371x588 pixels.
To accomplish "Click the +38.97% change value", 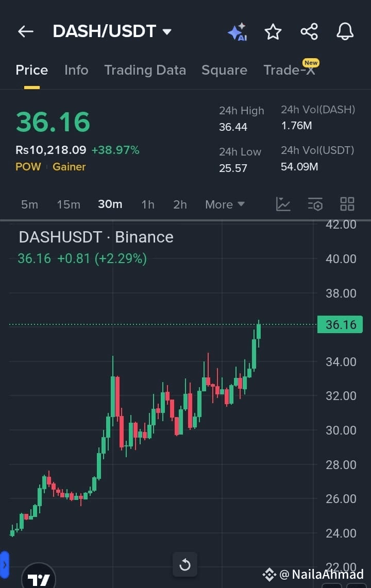I will (115, 150).
